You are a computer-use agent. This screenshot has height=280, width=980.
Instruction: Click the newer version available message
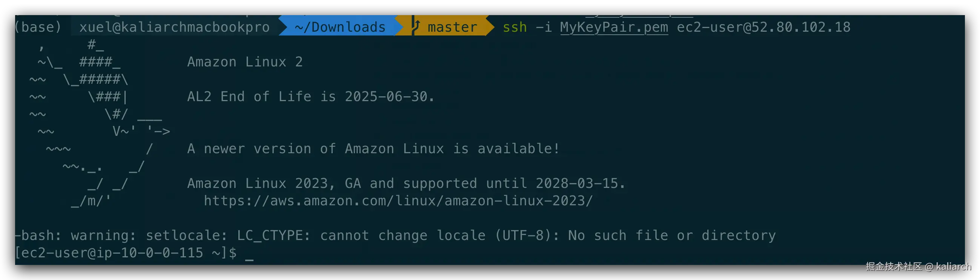point(373,148)
